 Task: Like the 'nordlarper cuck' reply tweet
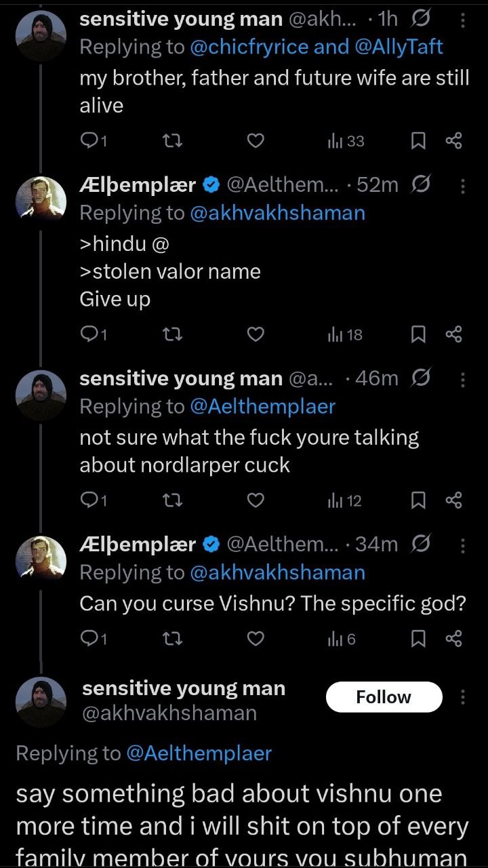[x=255, y=500]
